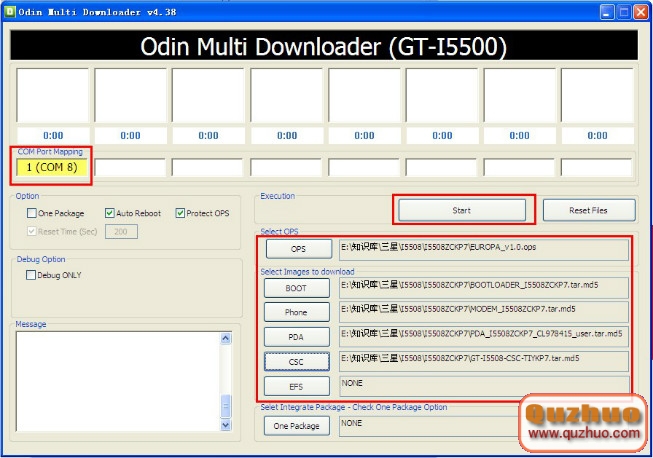The image size is (653, 458).
Task: Click the EFS path field showing NONE
Action: tap(484, 386)
